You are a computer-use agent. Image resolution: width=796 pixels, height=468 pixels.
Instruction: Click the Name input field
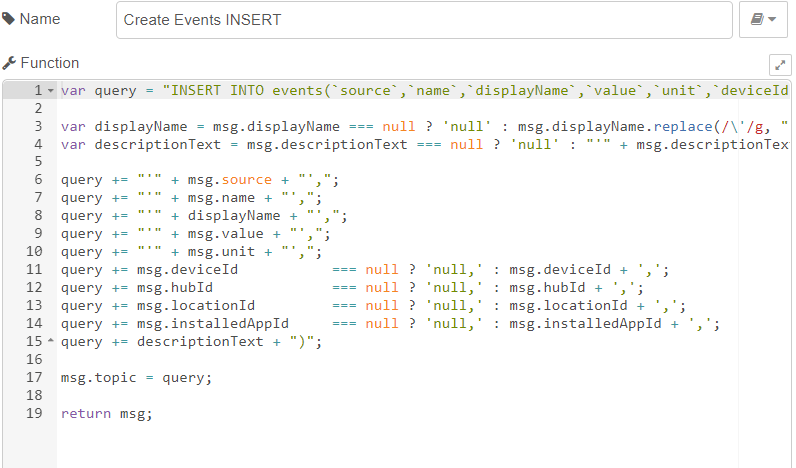click(424, 20)
